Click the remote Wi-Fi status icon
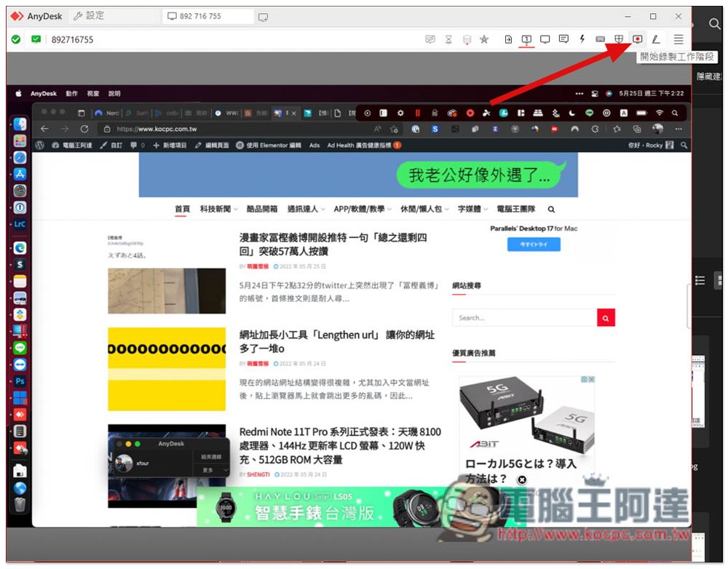The image size is (728, 569). 660,113
